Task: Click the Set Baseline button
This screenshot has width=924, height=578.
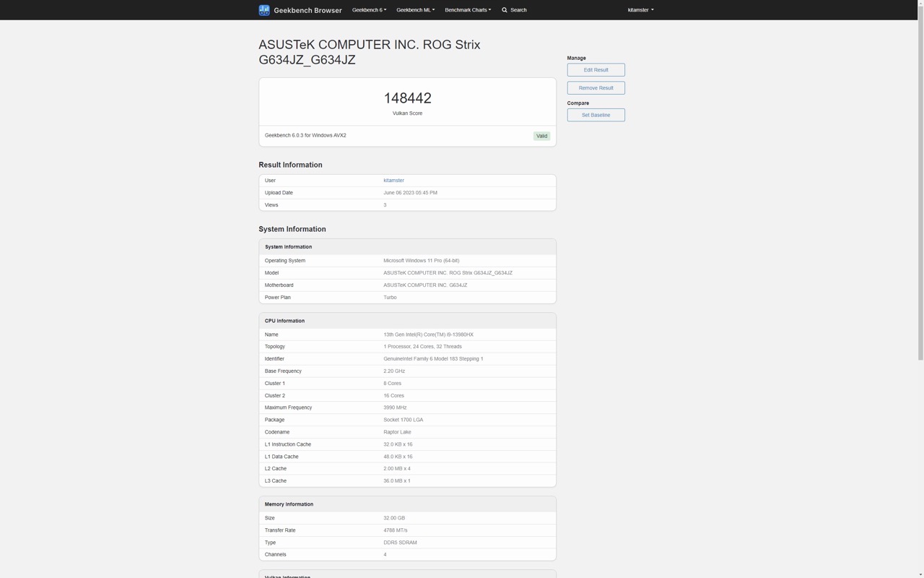Action: (596, 115)
